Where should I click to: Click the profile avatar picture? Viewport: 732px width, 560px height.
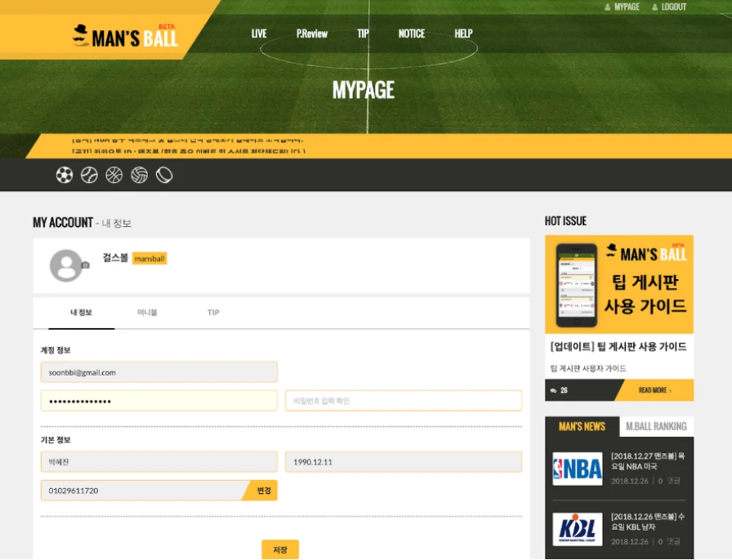(x=66, y=265)
